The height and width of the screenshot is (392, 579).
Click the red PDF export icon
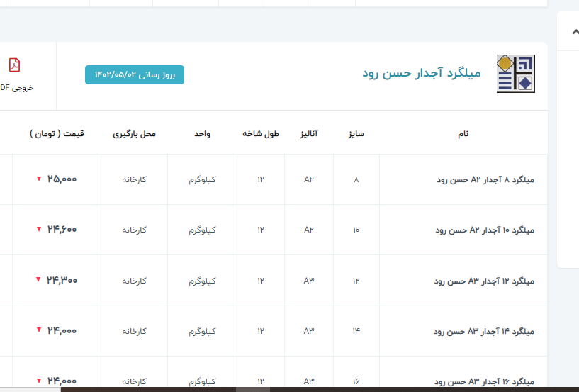pyautogui.click(x=14, y=65)
